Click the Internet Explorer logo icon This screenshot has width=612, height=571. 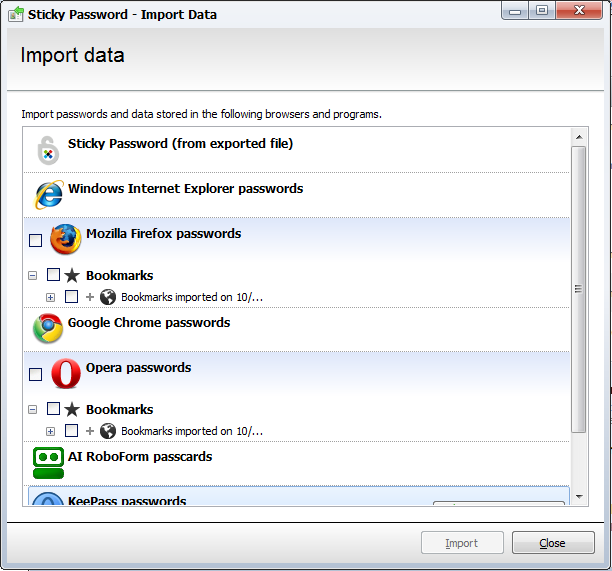tap(49, 194)
